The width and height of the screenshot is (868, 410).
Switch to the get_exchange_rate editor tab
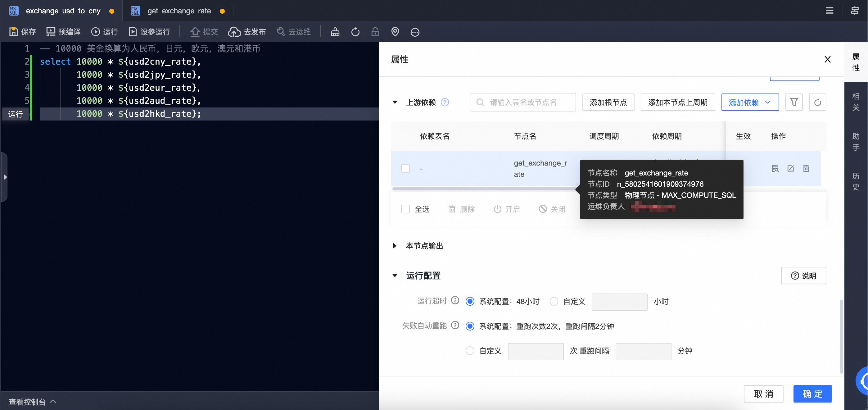point(179,11)
